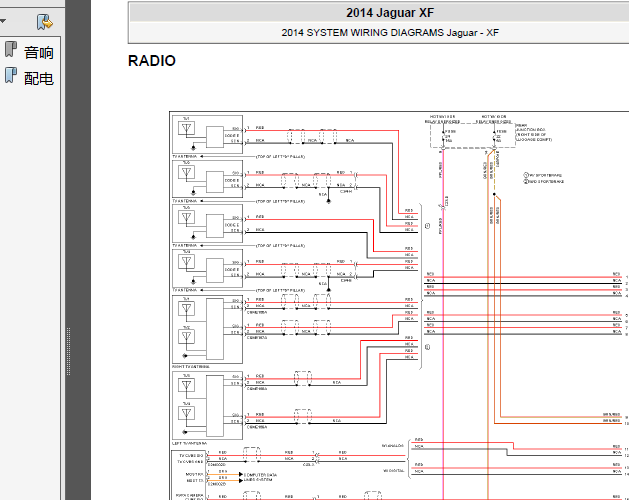629x500 pixels.
Task: Click the dotted sidebar divider grip handle
Action: point(69,352)
